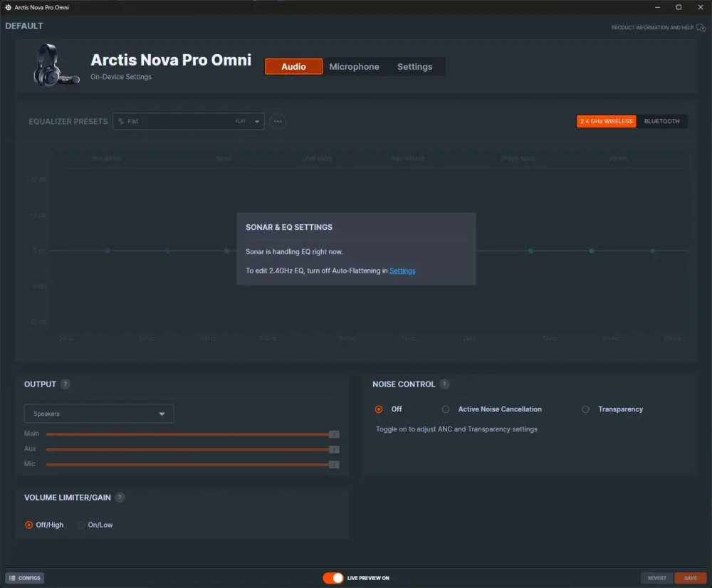This screenshot has width=712, height=588.
Task: Adjust the Main volume slider
Action: [x=192, y=434]
